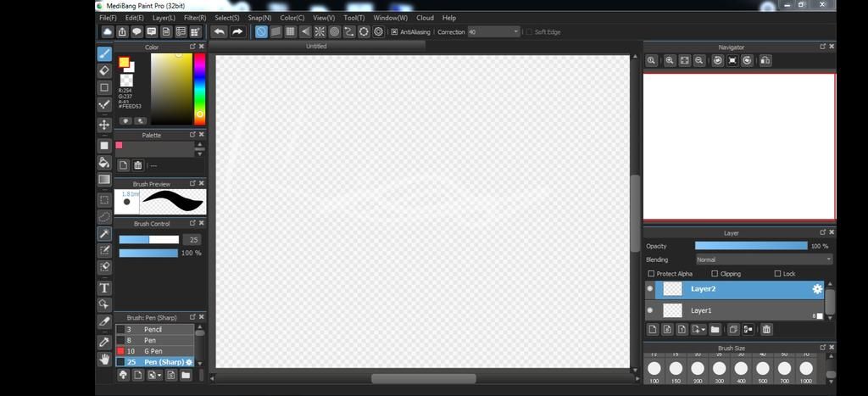Enable the Clipping checkbox
The height and width of the screenshot is (396, 868).
point(715,274)
